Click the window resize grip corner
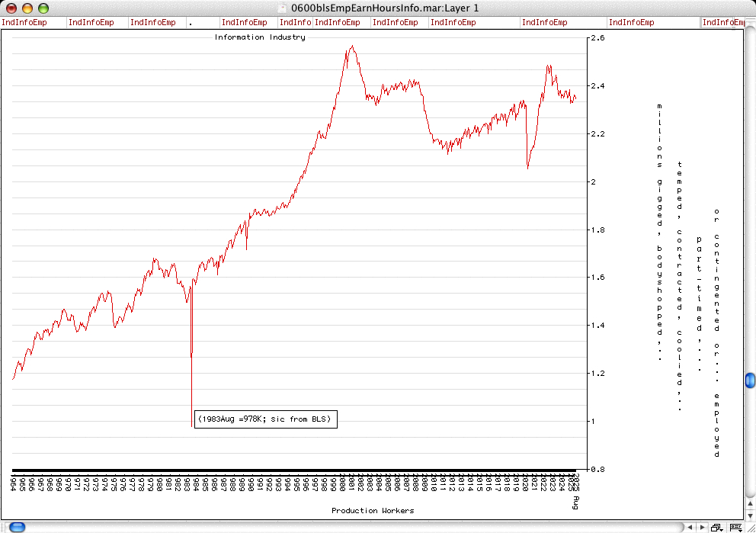This screenshot has width=756, height=533. click(x=749, y=527)
